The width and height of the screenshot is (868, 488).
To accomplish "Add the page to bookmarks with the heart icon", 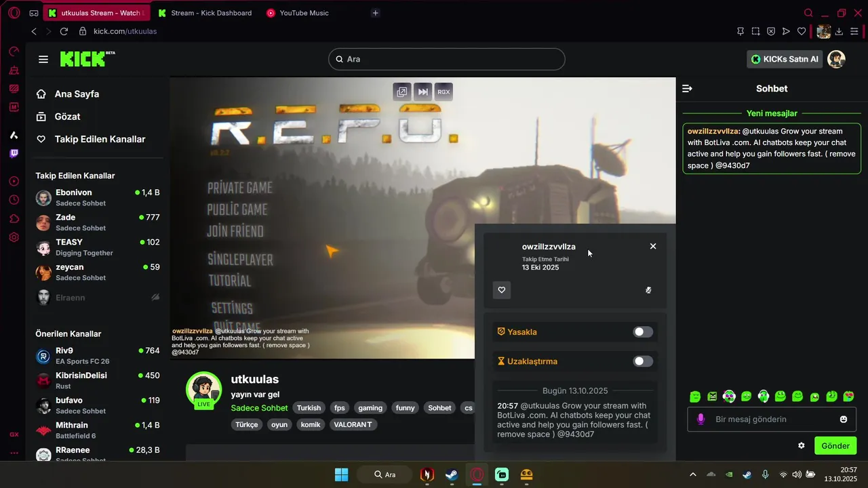I will click(802, 31).
